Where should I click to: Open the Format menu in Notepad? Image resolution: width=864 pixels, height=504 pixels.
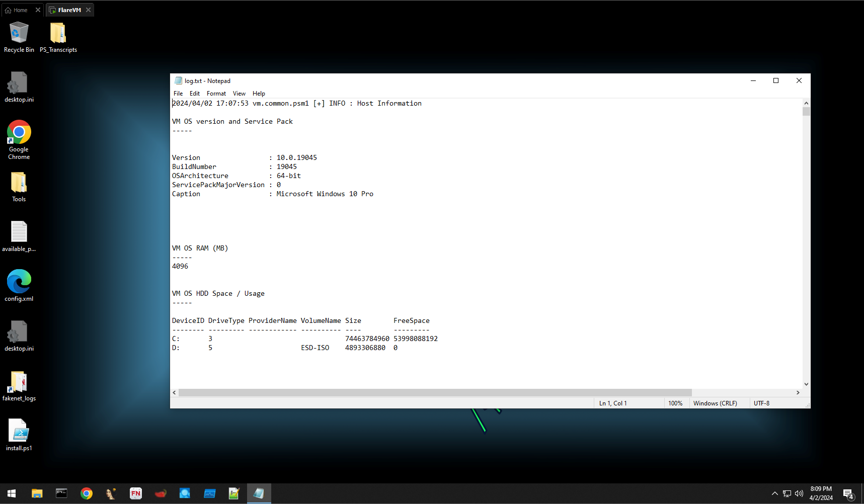click(x=216, y=94)
